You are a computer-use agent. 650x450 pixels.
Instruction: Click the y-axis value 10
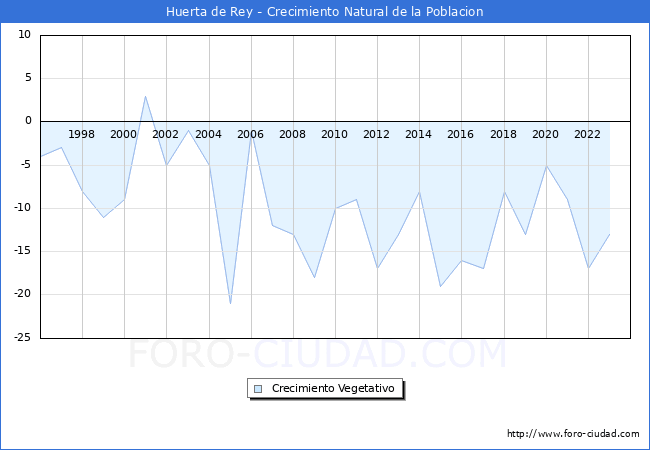(24, 34)
